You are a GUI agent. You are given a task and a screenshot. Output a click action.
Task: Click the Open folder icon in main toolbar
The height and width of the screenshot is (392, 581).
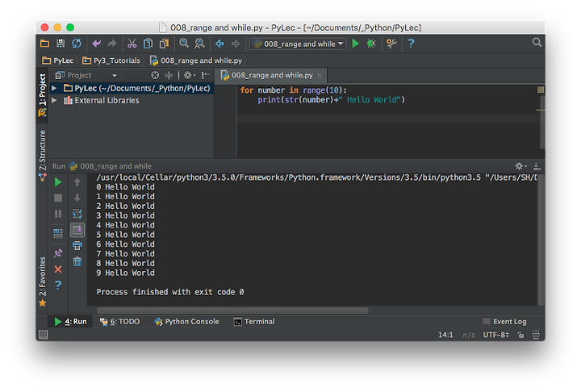tap(45, 44)
